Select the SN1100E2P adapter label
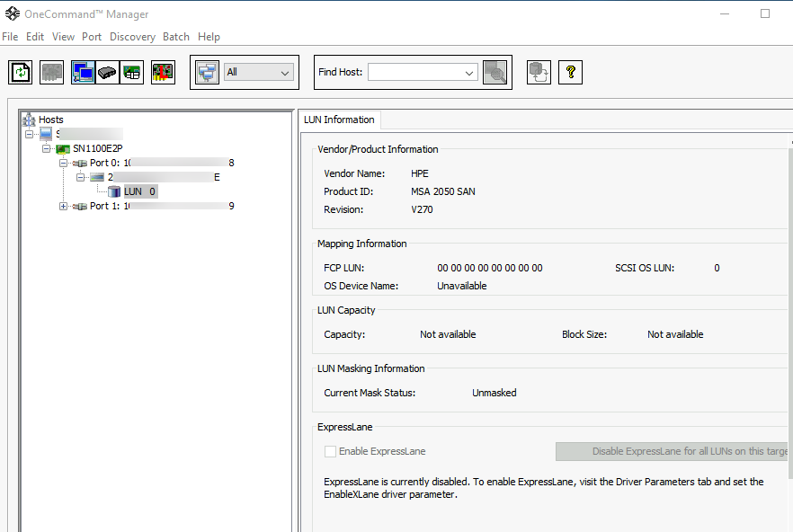The height and width of the screenshot is (532, 793). coord(98,148)
